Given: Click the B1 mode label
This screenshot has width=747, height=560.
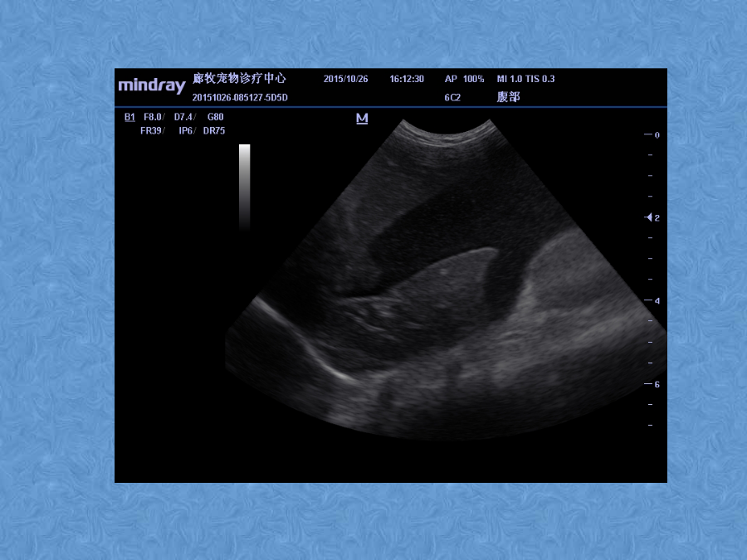Looking at the screenshot, I should click(129, 117).
